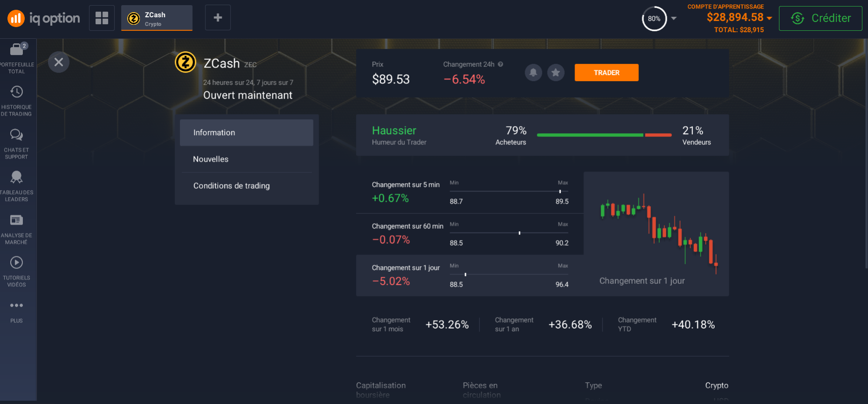Viewport: 868px width, 404px height.
Task: Click the 1 jour min-max range slider
Action: (x=509, y=274)
